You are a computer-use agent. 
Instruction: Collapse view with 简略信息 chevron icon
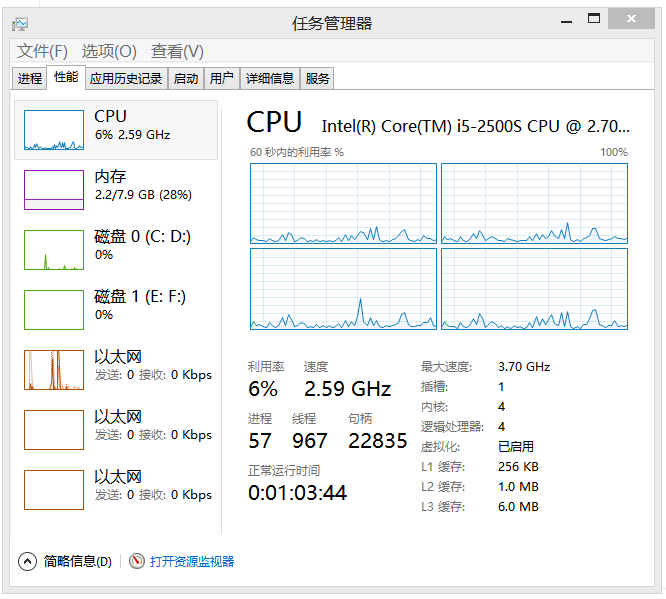(28, 562)
